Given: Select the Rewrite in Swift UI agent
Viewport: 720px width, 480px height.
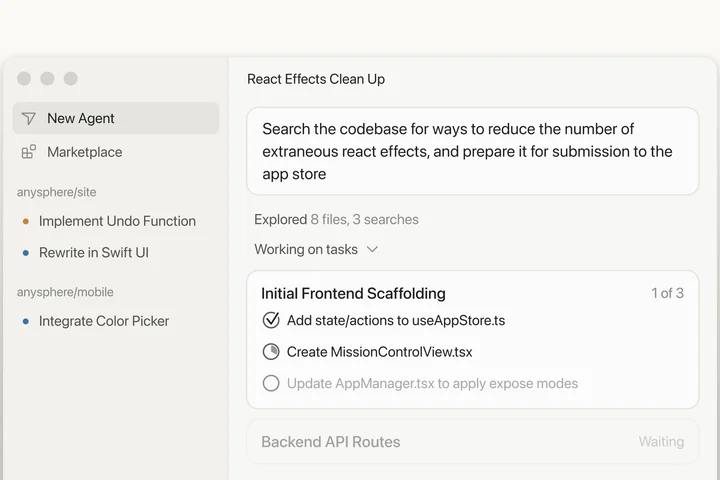Looking at the screenshot, I should pos(94,252).
